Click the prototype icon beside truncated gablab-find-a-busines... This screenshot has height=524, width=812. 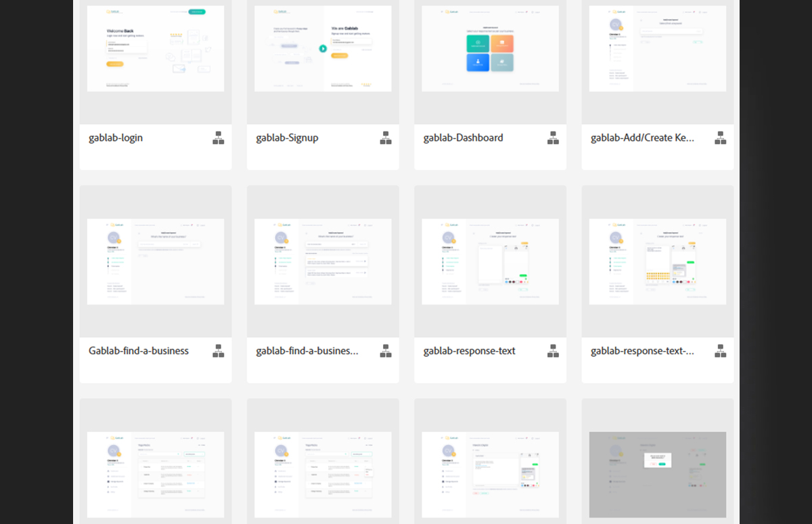[x=386, y=351]
